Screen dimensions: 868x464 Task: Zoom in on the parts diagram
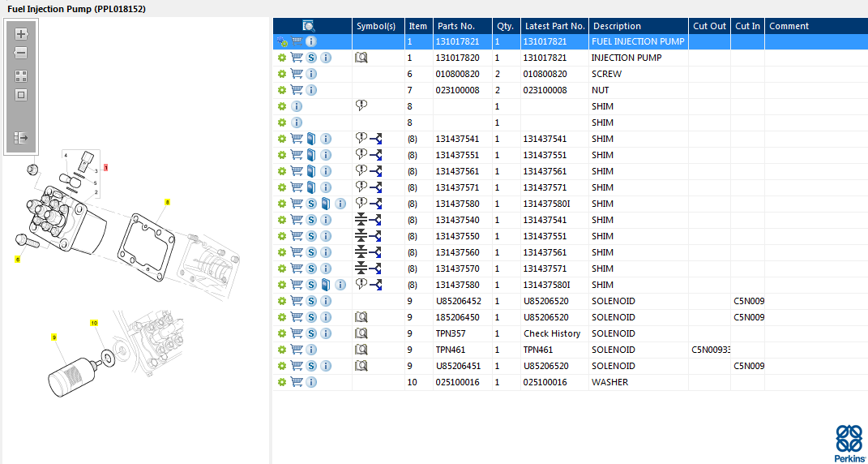tap(21, 34)
